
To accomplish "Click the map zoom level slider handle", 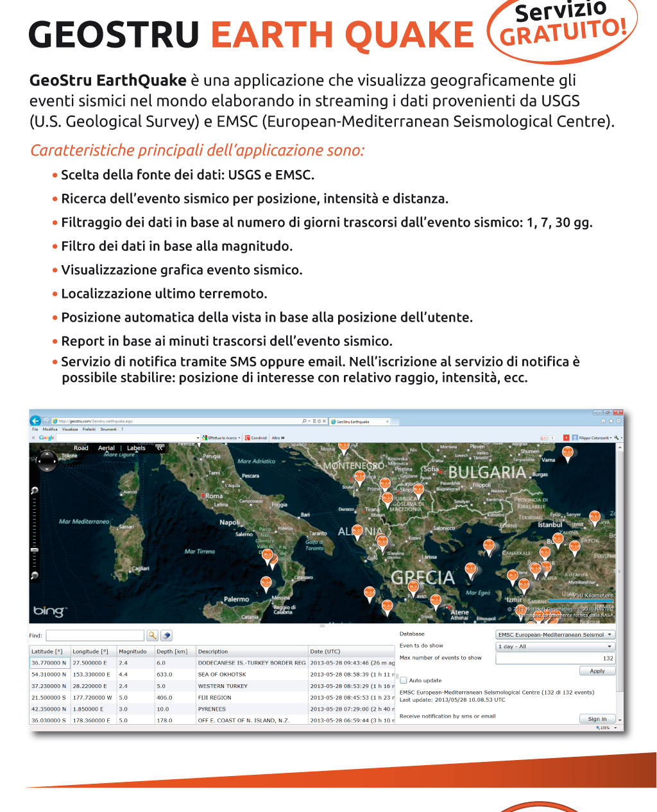I will tap(35, 550).
